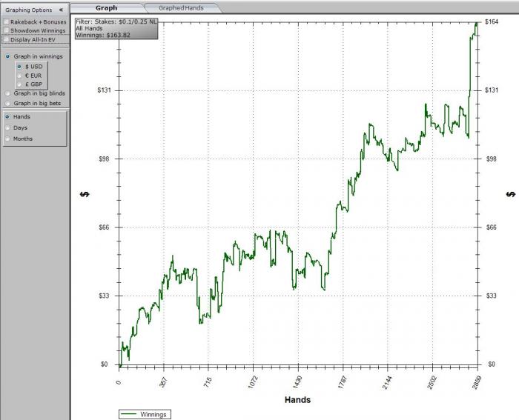
Task: Click the Graphing Options panel title
Action: point(28,10)
